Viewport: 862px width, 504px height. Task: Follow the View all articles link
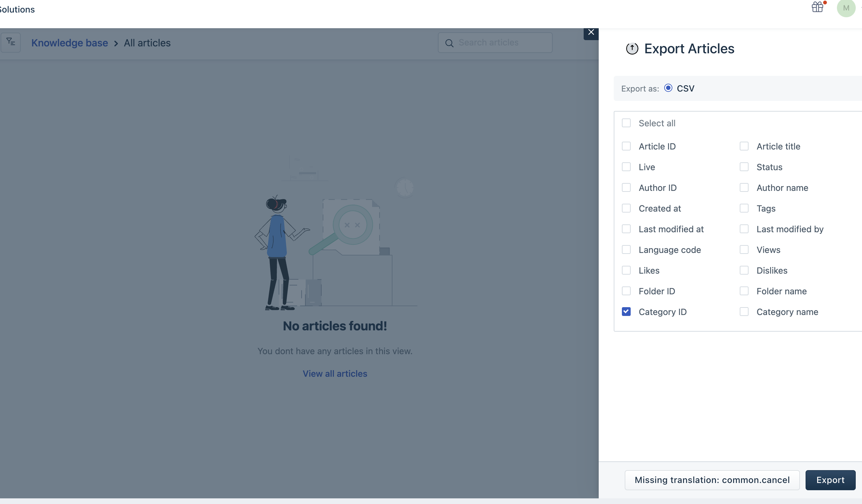pyautogui.click(x=334, y=373)
